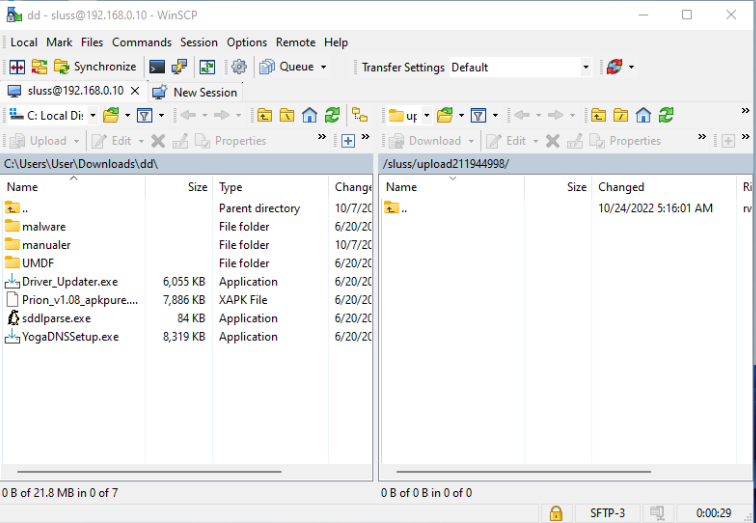Click the Commander interface compare icon
Screen dimensions: 756x523
click(17, 67)
